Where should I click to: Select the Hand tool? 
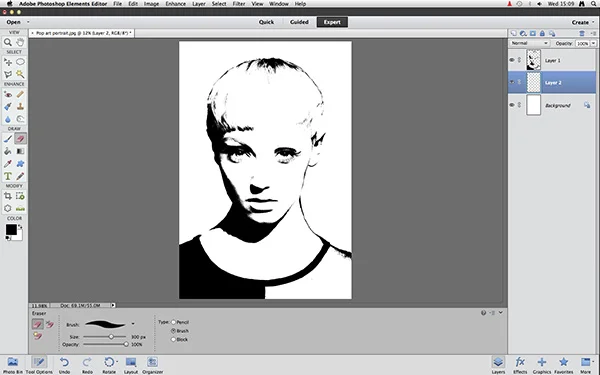pos(20,42)
